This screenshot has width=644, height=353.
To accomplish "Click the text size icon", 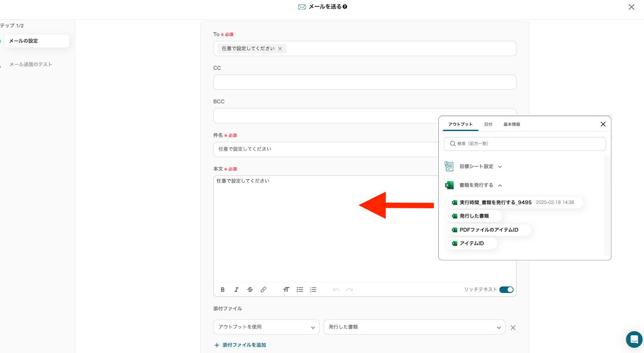I will [x=286, y=290].
